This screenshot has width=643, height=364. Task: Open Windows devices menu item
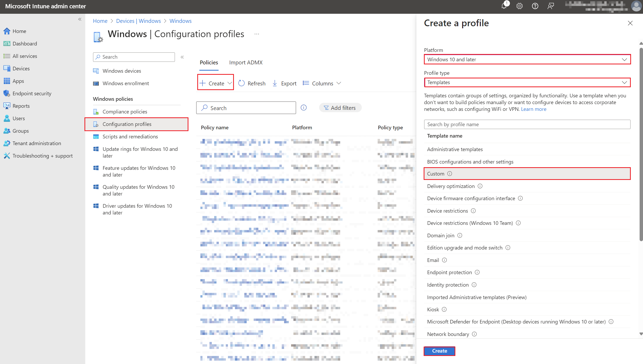(122, 71)
